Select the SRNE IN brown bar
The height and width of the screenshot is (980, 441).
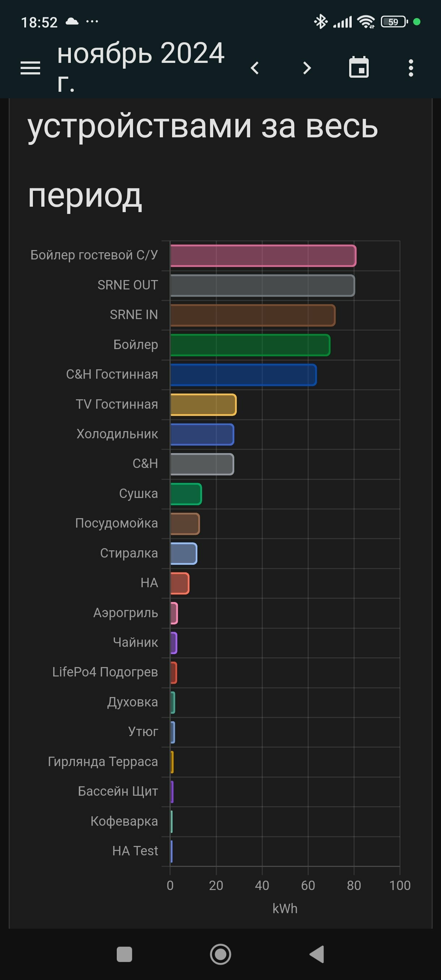(253, 315)
